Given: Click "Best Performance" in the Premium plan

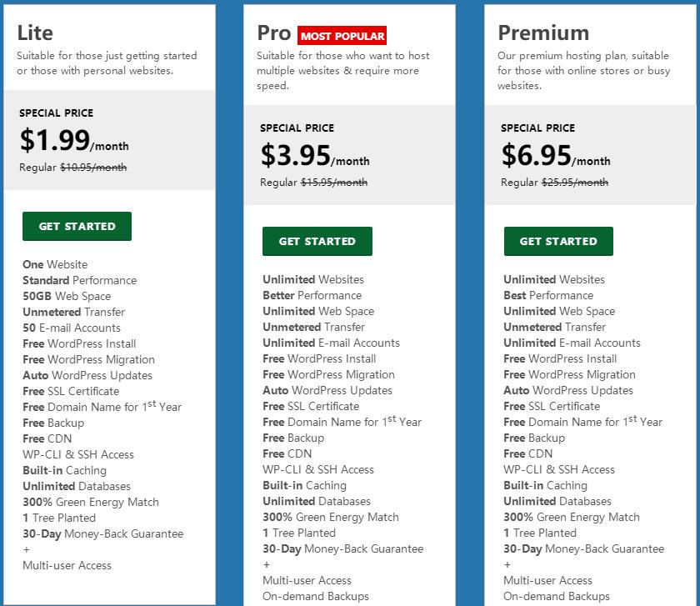Looking at the screenshot, I should click(548, 295).
